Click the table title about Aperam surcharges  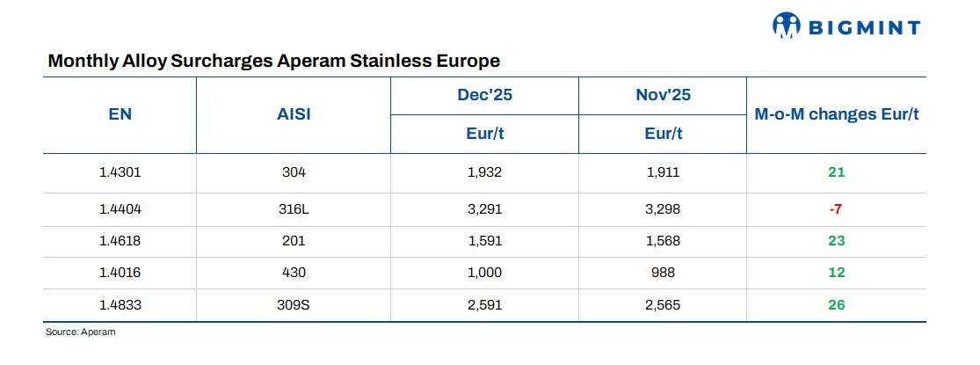[273, 62]
